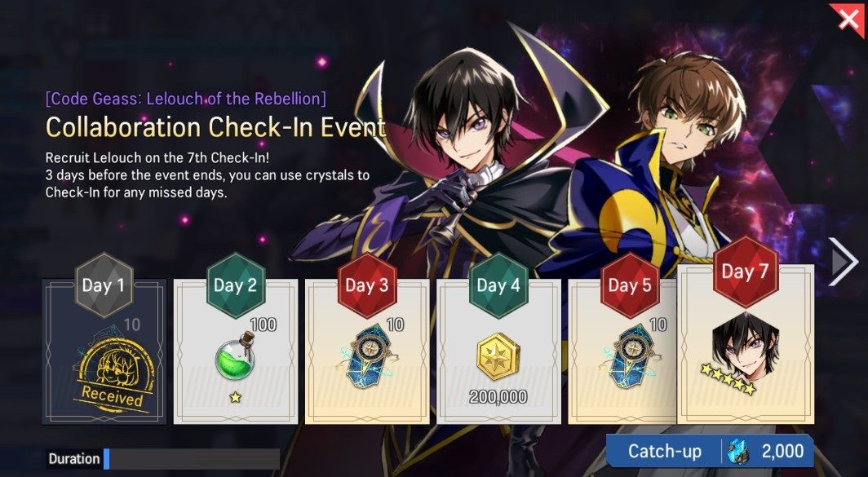The height and width of the screenshot is (477, 868).
Task: Select the blue ticket icon under Day 5
Action: [x=630, y=356]
